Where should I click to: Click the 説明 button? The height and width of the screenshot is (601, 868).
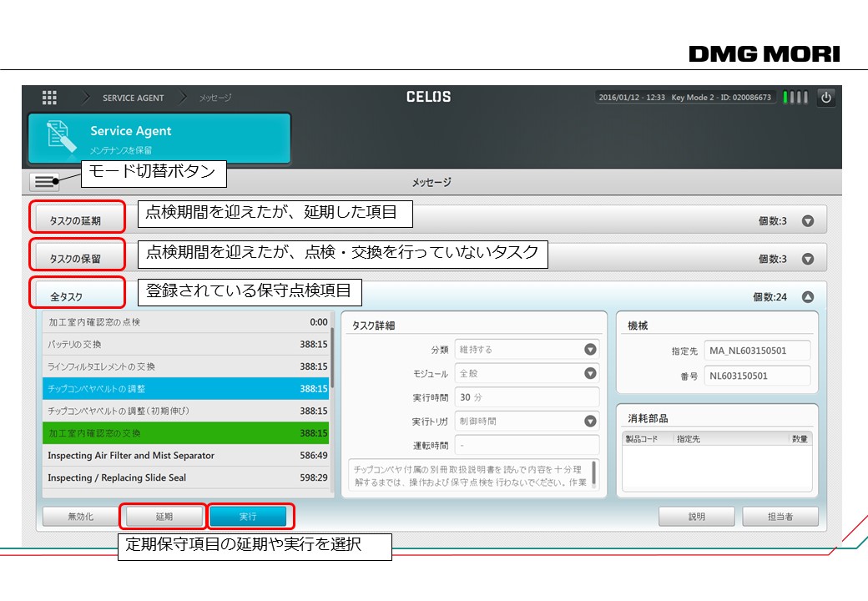[696, 517]
